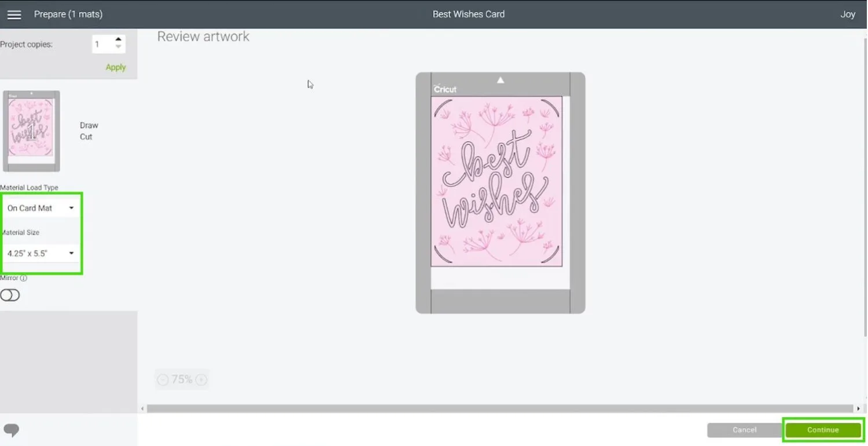Image resolution: width=868 pixels, height=446 pixels.
Task: Click the scrollbar left arrow
Action: [143, 408]
